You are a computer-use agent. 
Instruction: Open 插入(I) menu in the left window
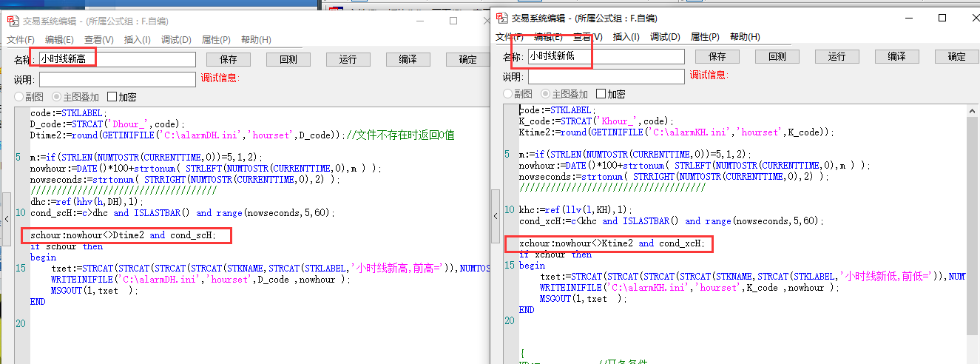[138, 40]
